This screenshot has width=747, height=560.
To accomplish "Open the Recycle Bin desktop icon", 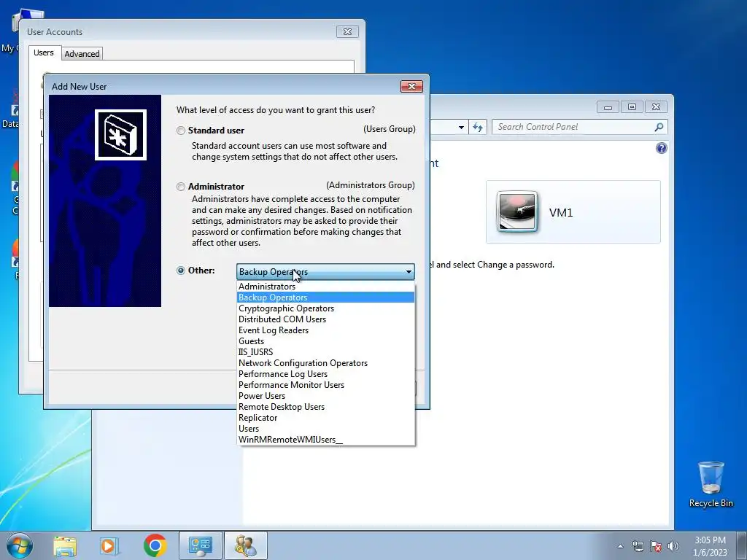I will pyautogui.click(x=711, y=484).
